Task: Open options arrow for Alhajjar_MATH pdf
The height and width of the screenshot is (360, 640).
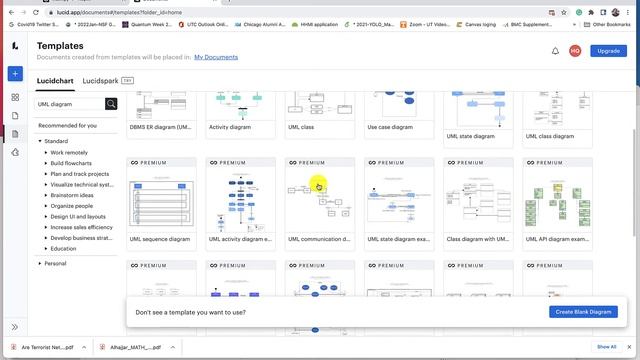Action: point(173,347)
